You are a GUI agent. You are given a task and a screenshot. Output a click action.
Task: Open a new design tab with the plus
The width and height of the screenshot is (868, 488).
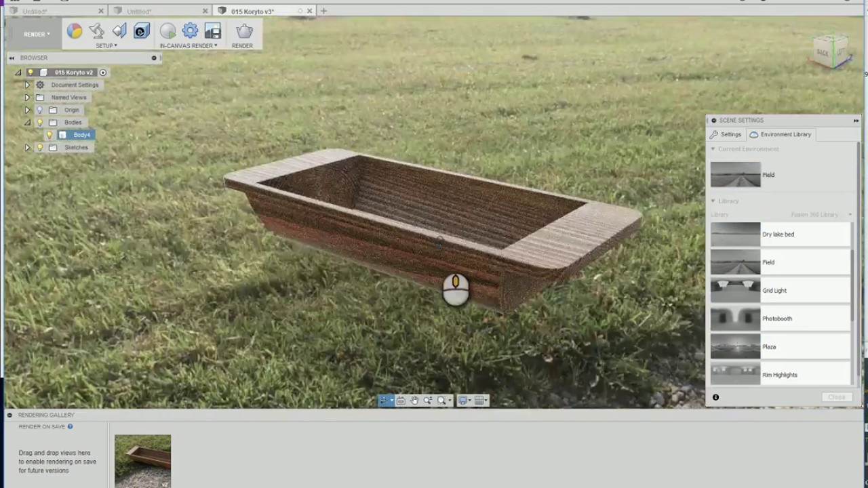coord(323,11)
